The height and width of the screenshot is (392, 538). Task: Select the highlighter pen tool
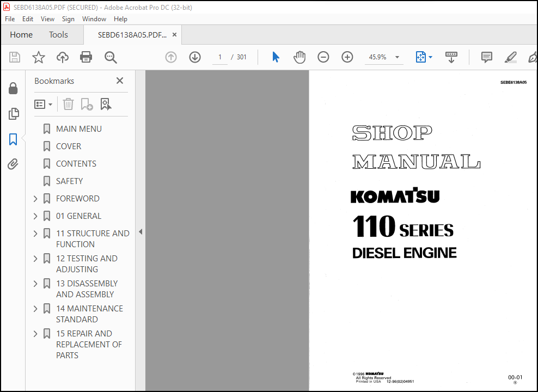pyautogui.click(x=511, y=57)
